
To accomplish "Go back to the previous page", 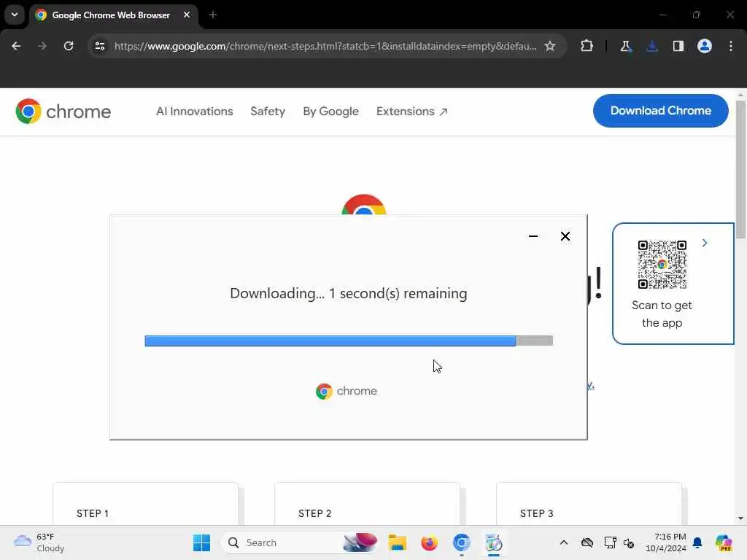I will click(x=16, y=46).
